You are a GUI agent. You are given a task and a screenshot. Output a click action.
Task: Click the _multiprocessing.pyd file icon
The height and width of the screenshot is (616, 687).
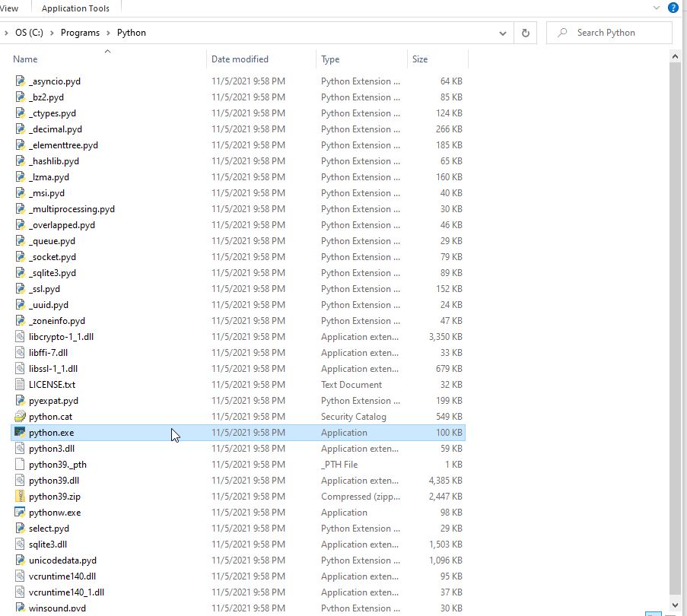coord(20,209)
